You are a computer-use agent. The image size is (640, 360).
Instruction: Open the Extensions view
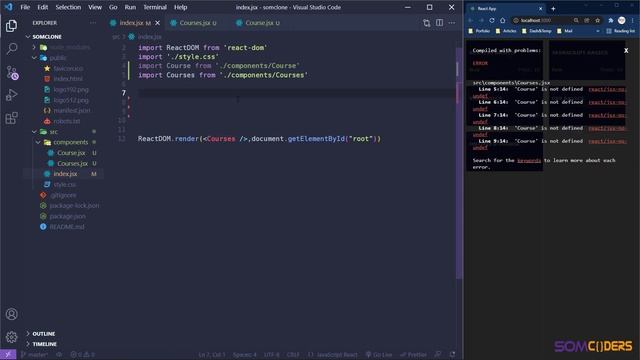pyautogui.click(x=11, y=118)
